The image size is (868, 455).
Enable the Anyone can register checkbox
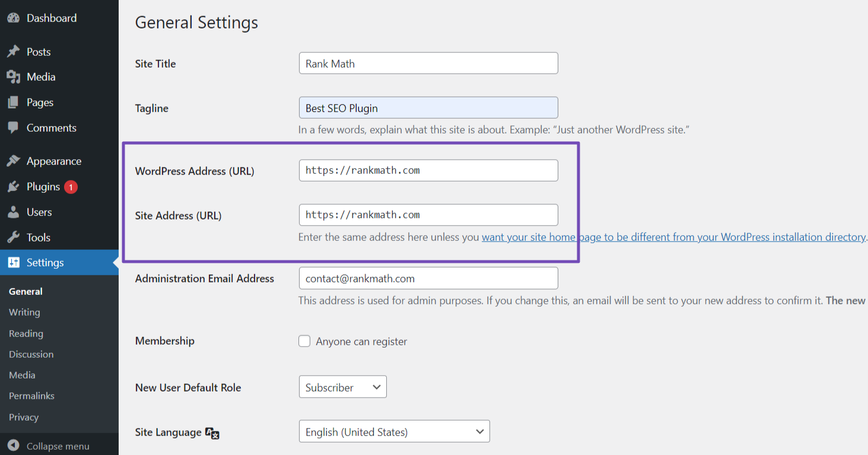(304, 341)
